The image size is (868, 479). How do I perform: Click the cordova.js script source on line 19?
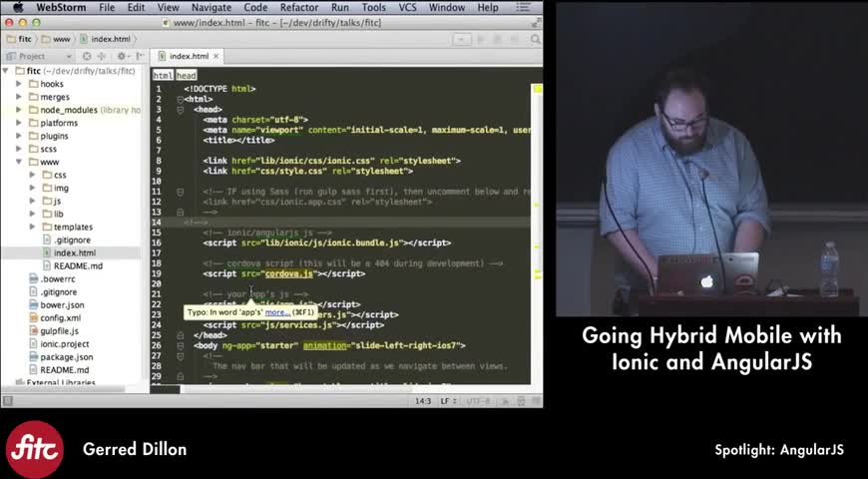click(x=289, y=273)
